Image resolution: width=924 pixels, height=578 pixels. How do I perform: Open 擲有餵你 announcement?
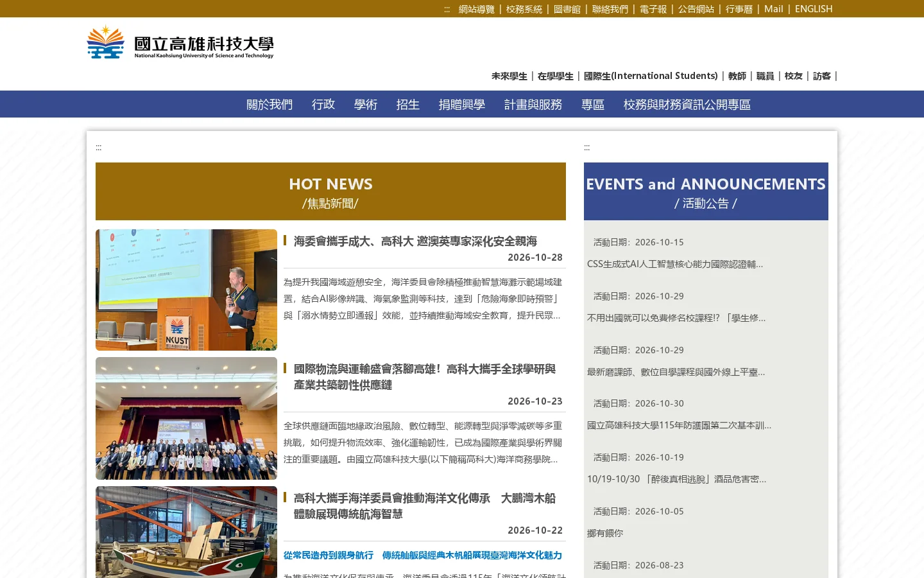(605, 533)
